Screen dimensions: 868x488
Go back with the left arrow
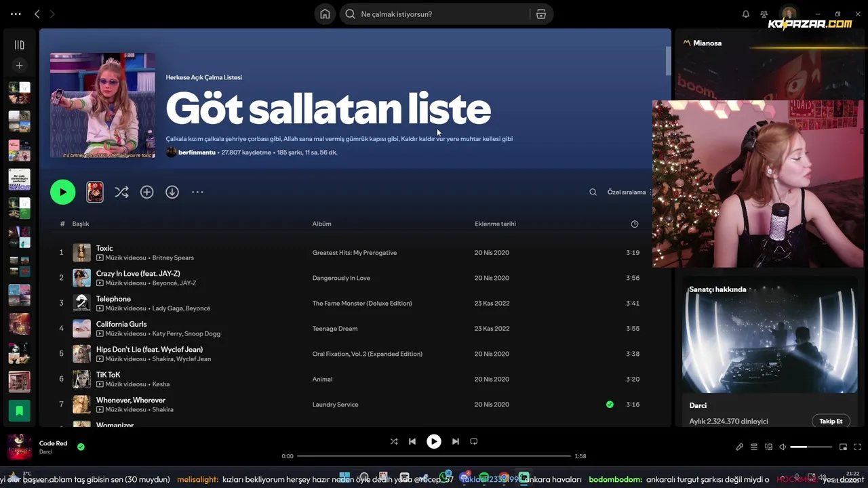37,14
